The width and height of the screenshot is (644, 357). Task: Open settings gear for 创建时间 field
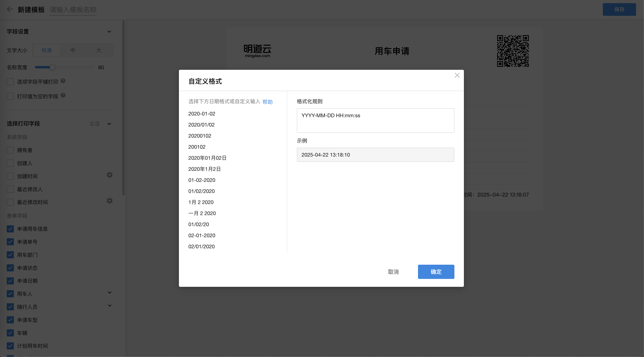(x=109, y=175)
